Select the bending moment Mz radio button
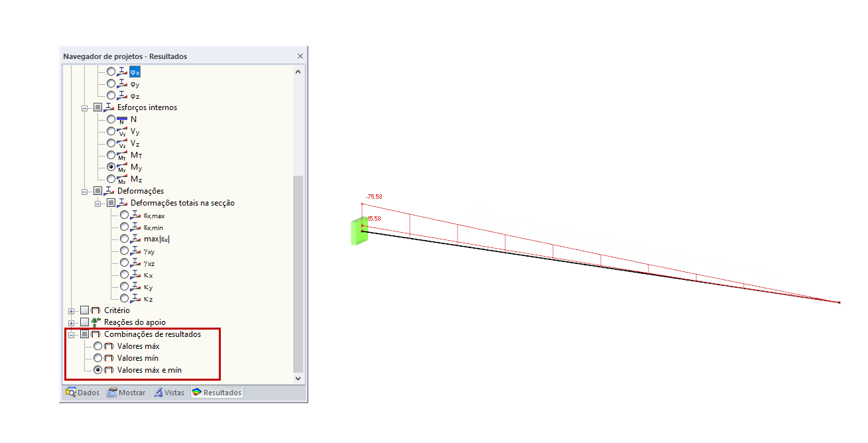The height and width of the screenshot is (443, 868). 111,179
